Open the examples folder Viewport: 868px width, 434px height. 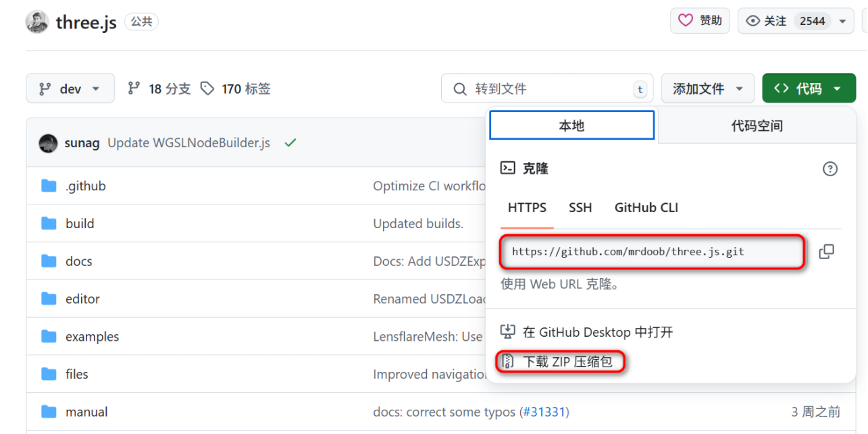[92, 337]
